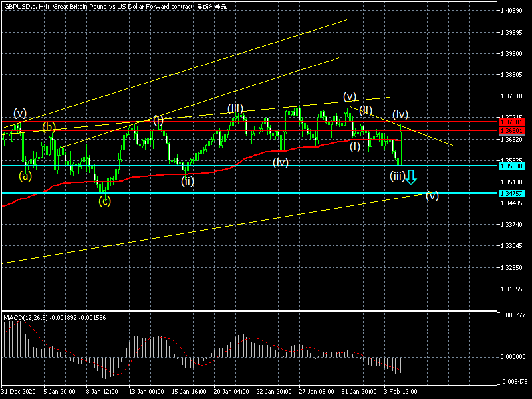This screenshot has width=532, height=399.
Task: Click the 1.39300 price scale value
Action: click(511, 54)
